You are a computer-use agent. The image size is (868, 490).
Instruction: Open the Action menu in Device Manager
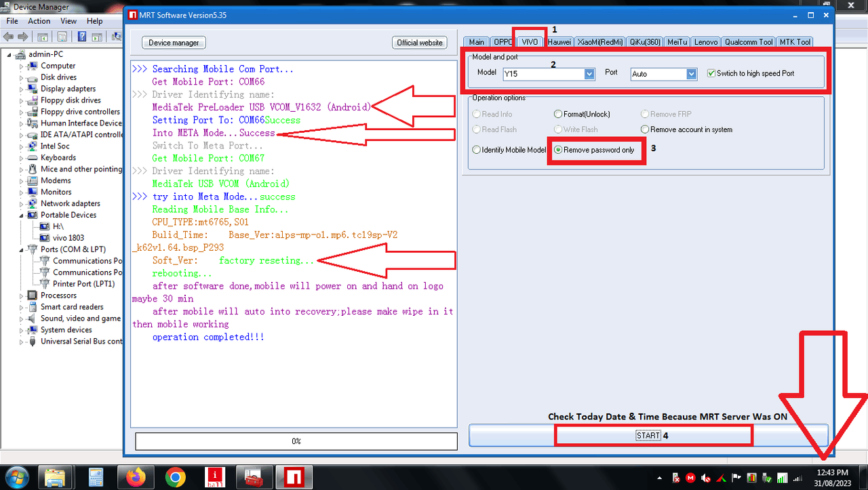39,21
